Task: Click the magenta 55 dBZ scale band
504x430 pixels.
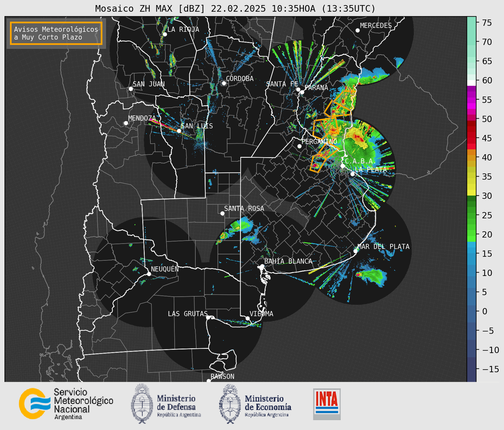Action: (471, 100)
